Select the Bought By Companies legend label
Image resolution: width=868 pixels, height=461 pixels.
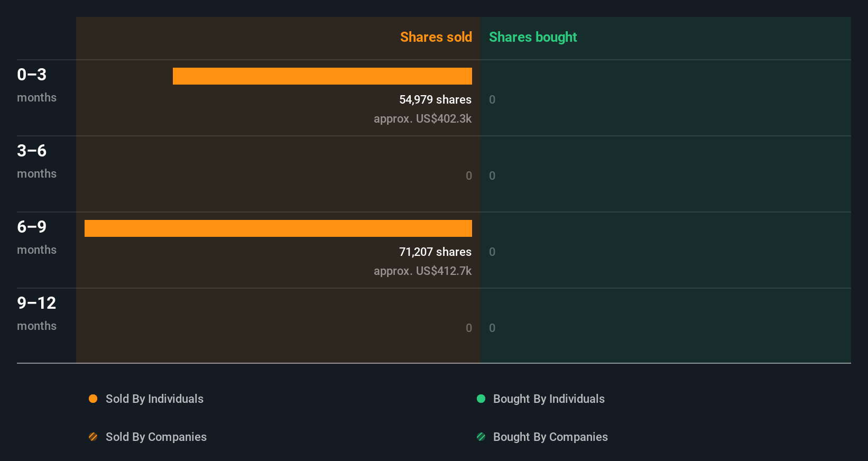(x=550, y=437)
